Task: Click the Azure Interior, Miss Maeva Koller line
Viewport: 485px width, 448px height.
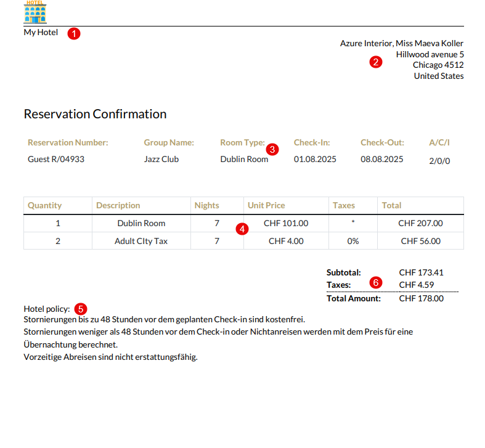Action: pyautogui.click(x=402, y=44)
